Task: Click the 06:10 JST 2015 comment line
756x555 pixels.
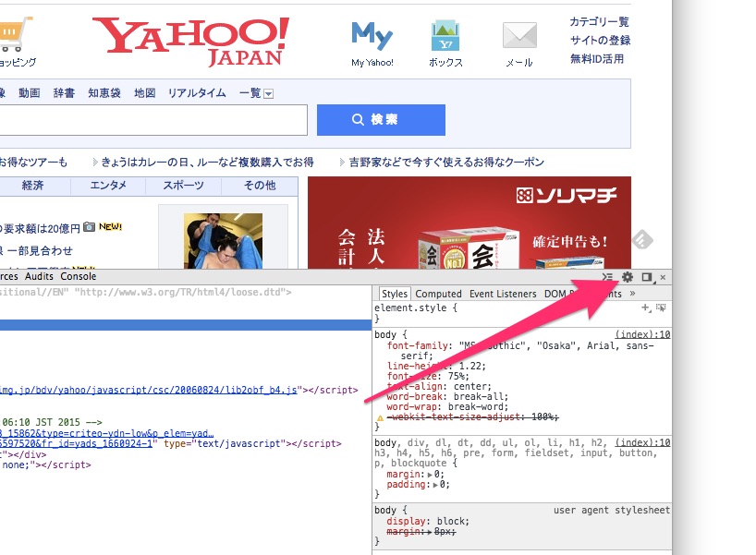Action: click(52, 423)
